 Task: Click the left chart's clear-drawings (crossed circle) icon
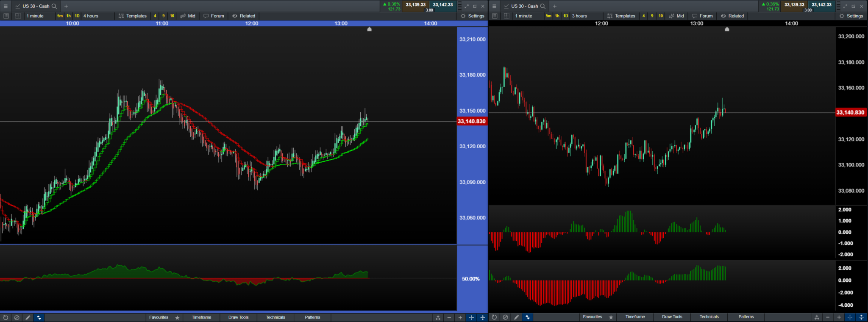(x=17, y=317)
